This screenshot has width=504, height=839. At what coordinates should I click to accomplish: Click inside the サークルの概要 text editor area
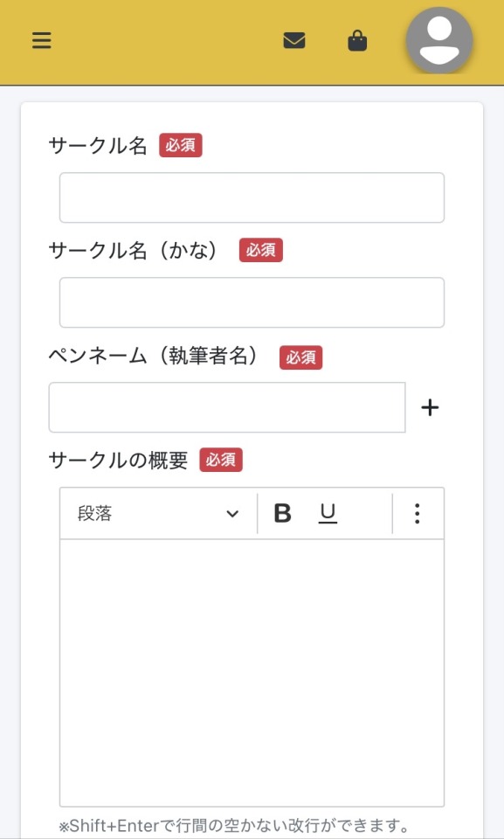tap(252, 673)
